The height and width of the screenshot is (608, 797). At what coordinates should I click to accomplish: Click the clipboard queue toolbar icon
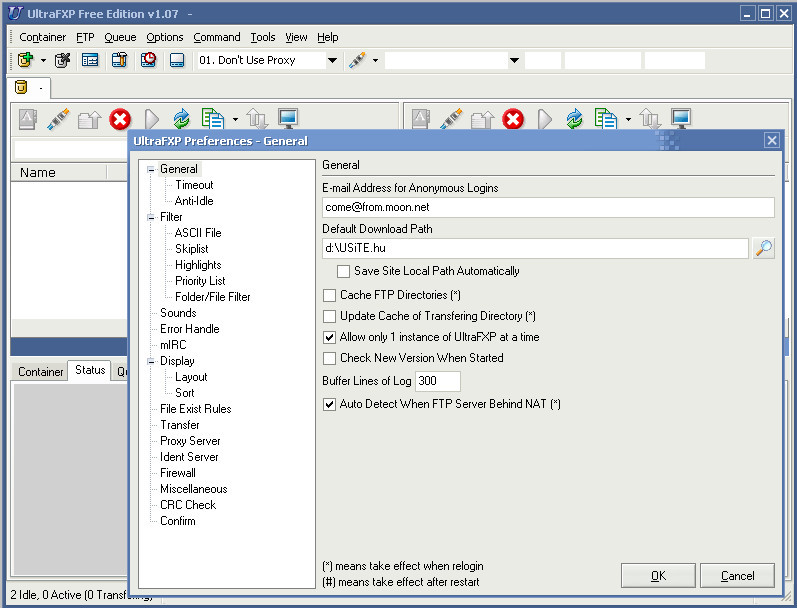pyautogui.click(x=119, y=60)
